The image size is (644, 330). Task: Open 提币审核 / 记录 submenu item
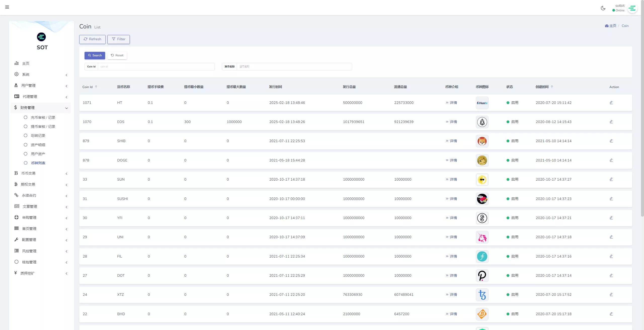tap(43, 127)
